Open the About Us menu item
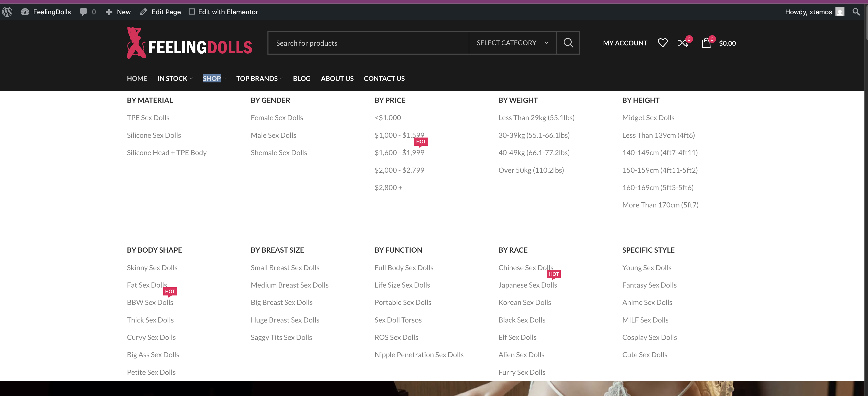The image size is (868, 396). click(x=337, y=78)
